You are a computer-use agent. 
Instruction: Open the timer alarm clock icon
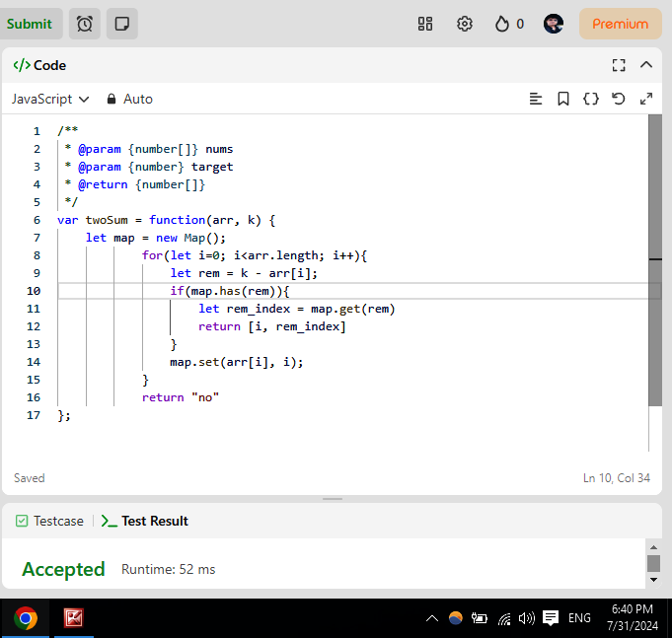pos(85,24)
